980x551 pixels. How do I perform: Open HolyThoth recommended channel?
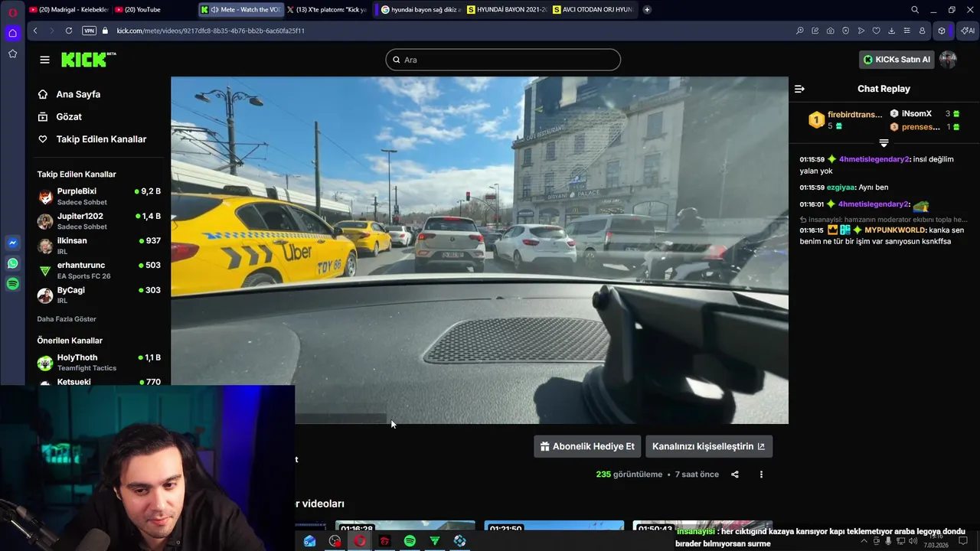tap(100, 363)
